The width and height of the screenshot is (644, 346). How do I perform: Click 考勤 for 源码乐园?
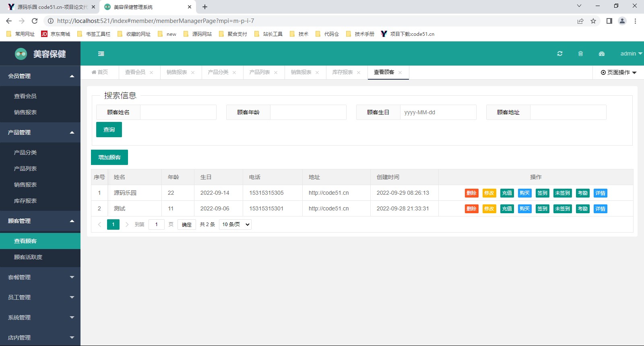(582, 193)
